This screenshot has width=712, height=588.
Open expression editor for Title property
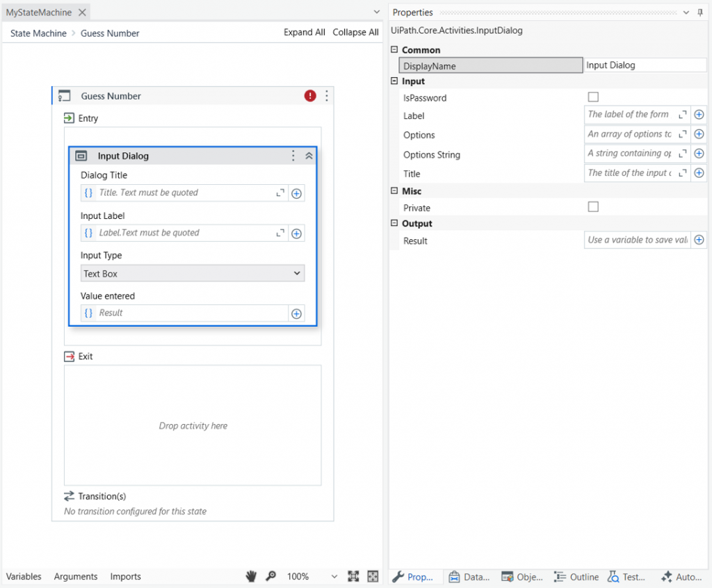pyautogui.click(x=683, y=173)
